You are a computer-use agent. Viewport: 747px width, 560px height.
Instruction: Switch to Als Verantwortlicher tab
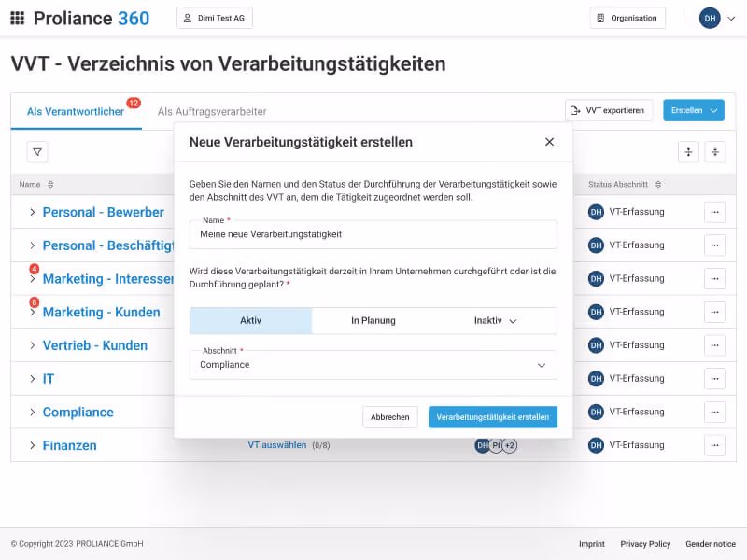pos(76,111)
